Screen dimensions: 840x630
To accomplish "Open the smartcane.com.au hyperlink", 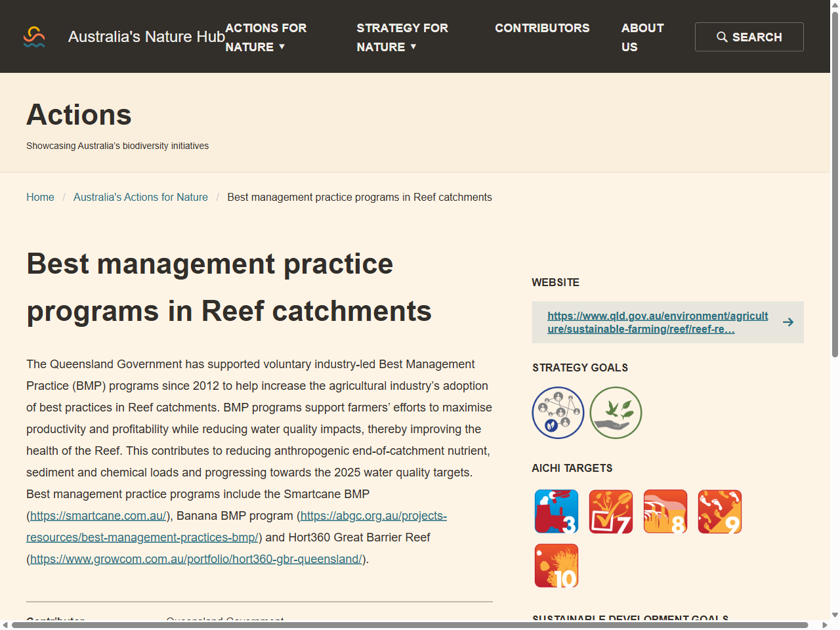I will 97,515.
